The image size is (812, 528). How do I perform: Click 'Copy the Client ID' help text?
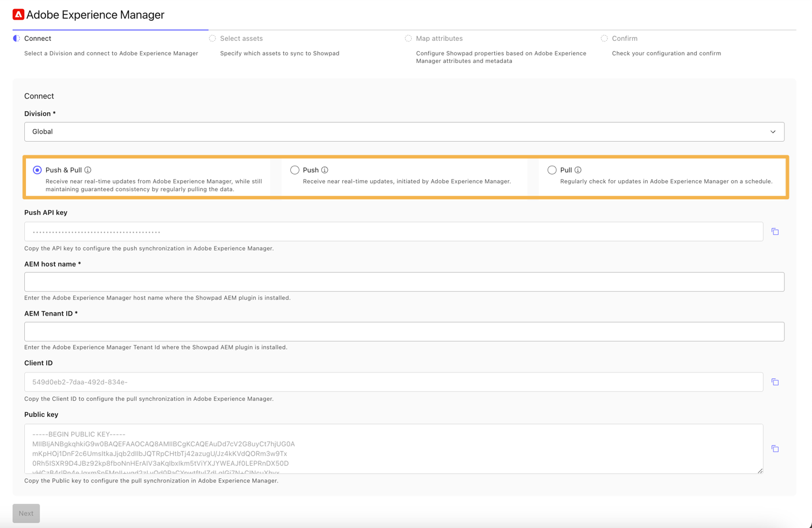tap(149, 399)
